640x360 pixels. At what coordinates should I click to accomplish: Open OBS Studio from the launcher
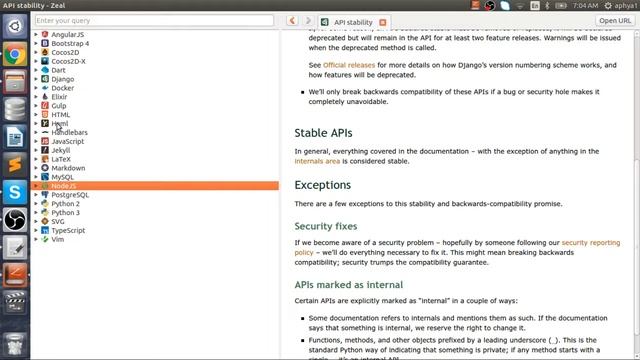click(15, 220)
